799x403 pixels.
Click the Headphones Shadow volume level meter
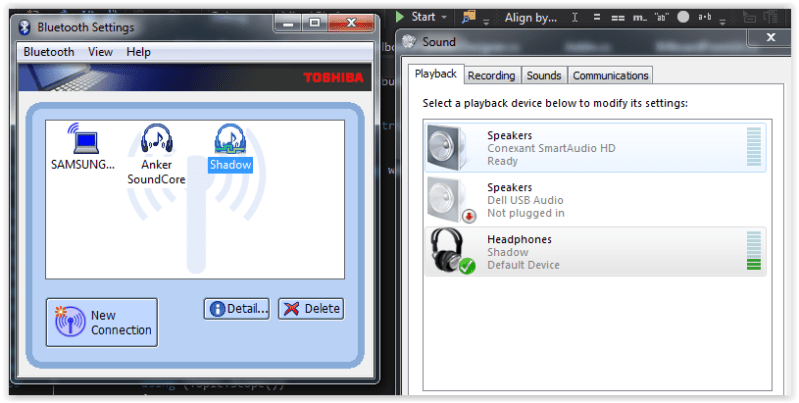coord(753,250)
